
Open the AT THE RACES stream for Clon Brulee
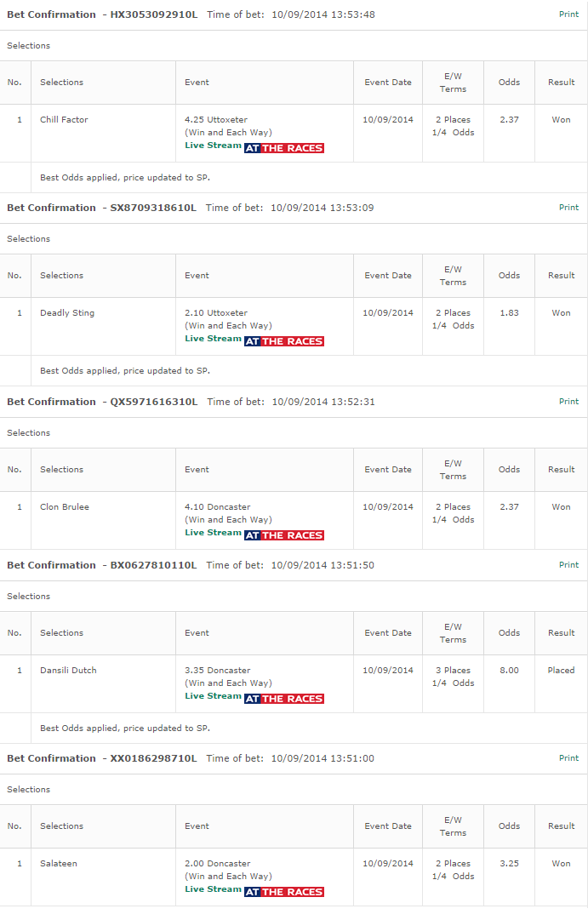pos(283,534)
